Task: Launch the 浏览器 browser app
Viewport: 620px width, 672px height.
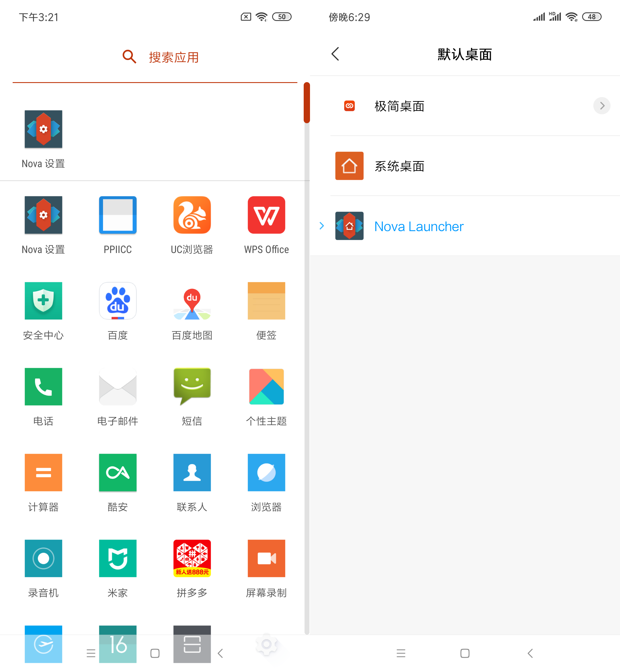Action: click(x=266, y=483)
